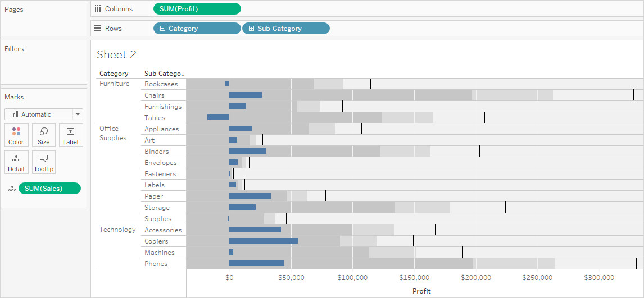Select the Art row label

pyautogui.click(x=149, y=140)
